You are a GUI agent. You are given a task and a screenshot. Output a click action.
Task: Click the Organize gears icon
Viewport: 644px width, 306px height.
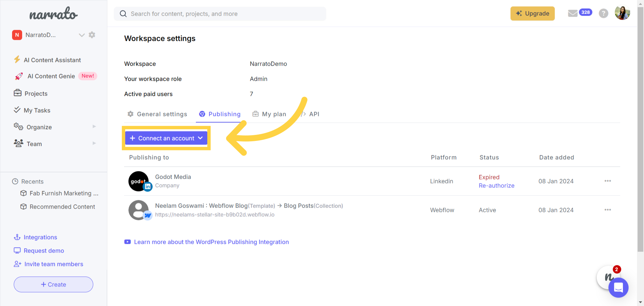pos(18,126)
